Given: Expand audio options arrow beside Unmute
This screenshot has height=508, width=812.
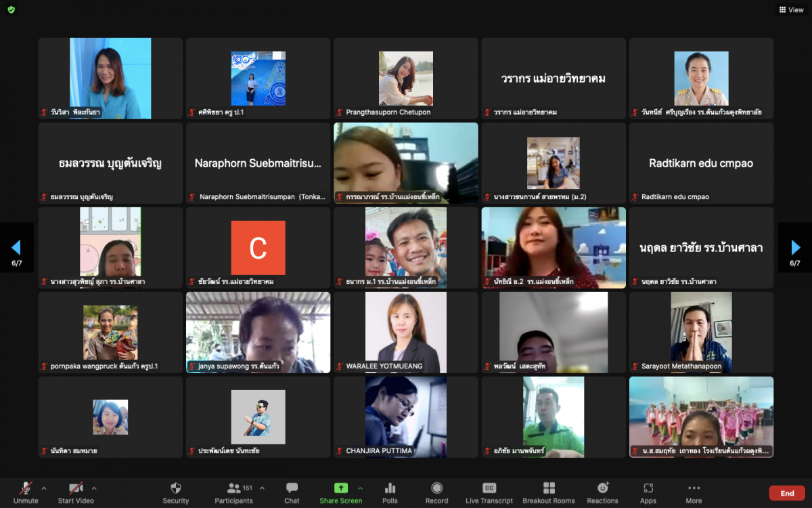Looking at the screenshot, I should 44,488.
